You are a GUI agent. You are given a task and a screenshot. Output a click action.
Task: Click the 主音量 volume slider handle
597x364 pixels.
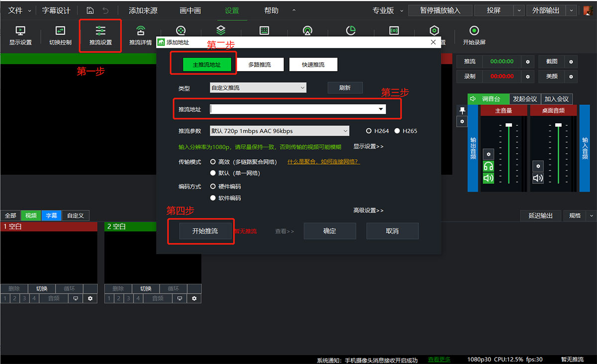508,125
